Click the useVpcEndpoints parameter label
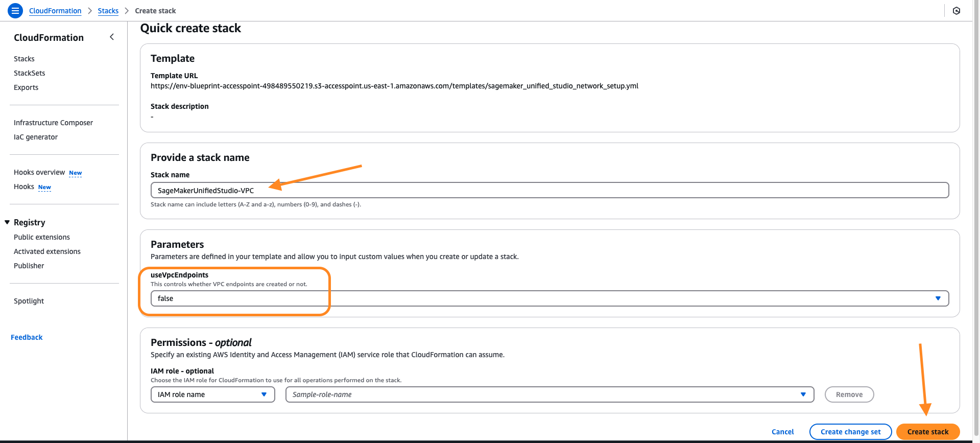The width and height of the screenshot is (980, 443). click(x=179, y=275)
